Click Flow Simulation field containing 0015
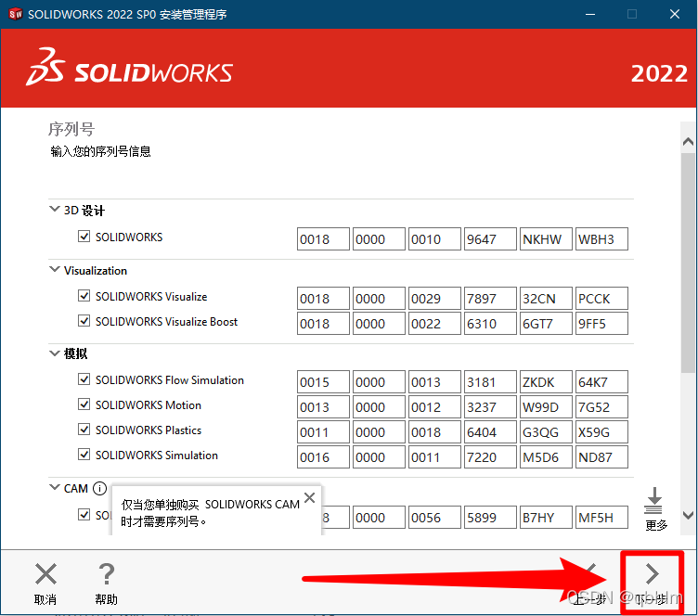Viewport: 698px width, 616px height. 323,382
